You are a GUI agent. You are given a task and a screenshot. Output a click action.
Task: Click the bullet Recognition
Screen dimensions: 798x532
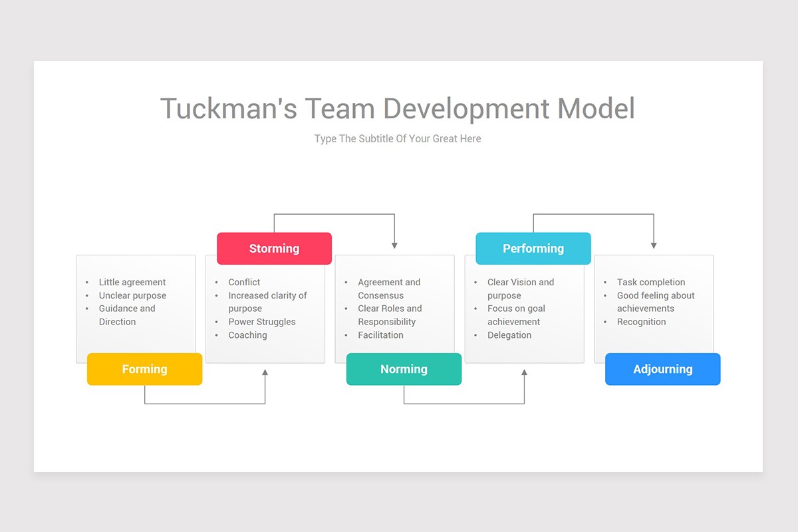tap(641, 322)
